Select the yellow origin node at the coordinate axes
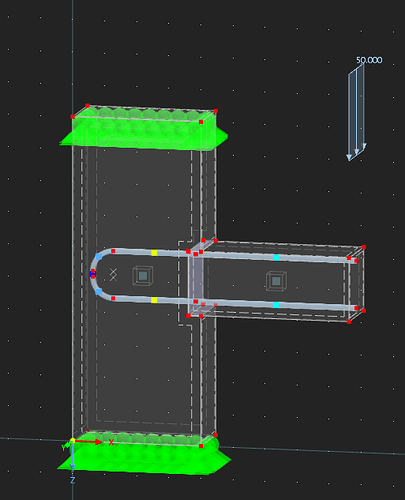Screen dimensions: 405x500 [x=72, y=441]
